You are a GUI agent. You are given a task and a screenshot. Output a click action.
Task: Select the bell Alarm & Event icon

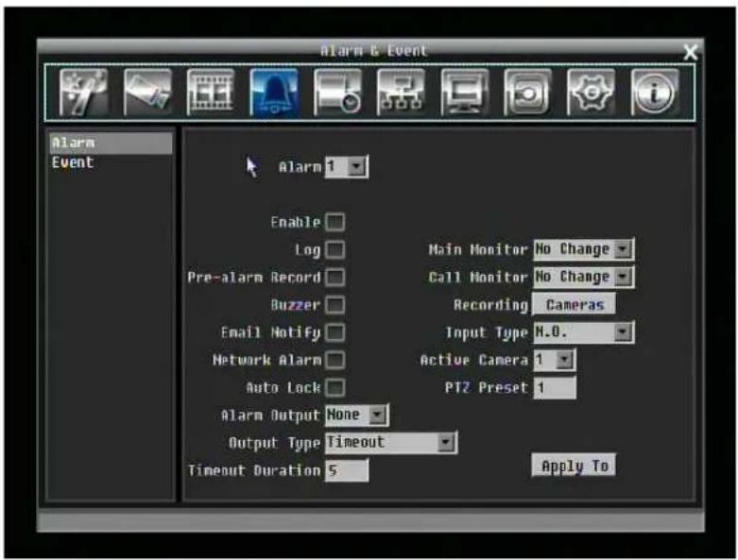click(x=274, y=93)
